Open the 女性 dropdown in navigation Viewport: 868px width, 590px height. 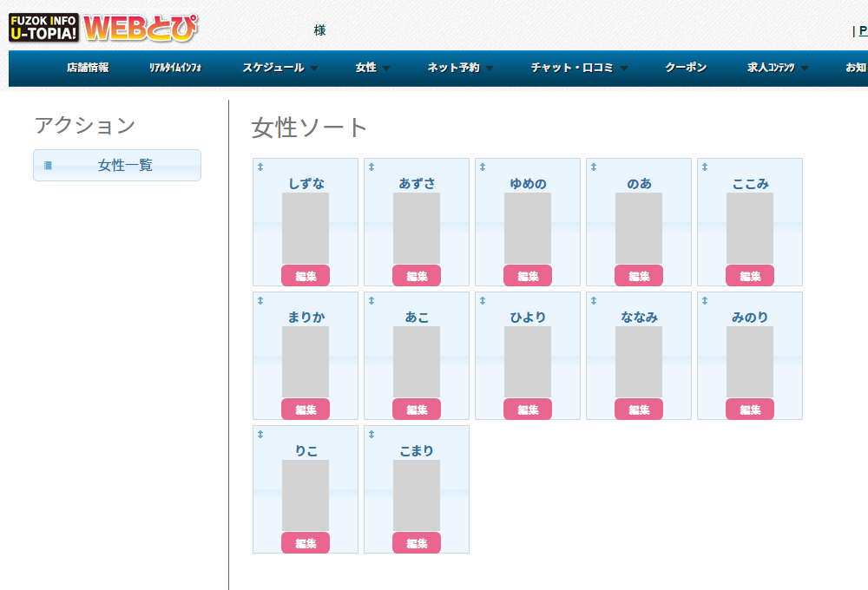pyautogui.click(x=372, y=68)
